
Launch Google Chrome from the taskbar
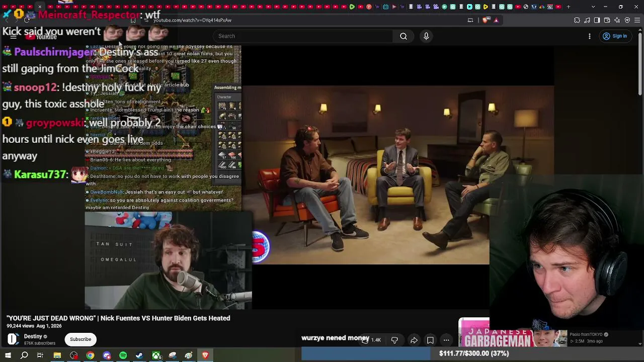[x=90, y=355]
